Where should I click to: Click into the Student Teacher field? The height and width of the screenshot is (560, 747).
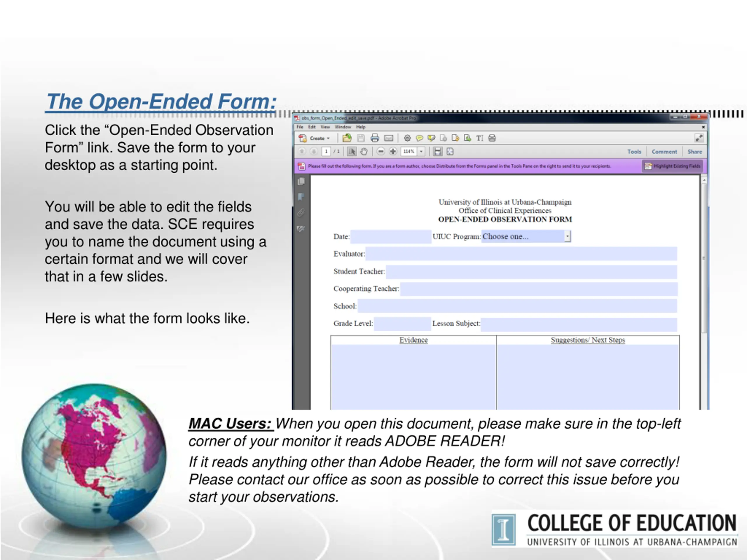pos(532,272)
